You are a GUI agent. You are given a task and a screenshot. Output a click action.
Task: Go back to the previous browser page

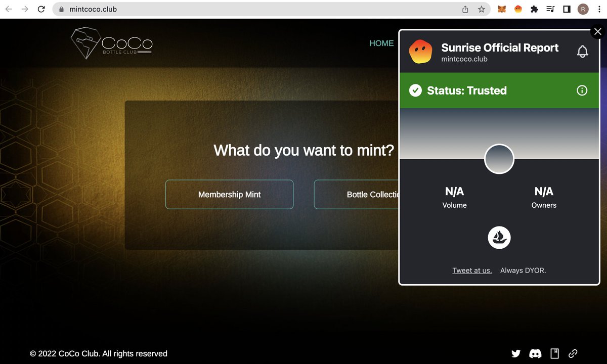(9, 9)
